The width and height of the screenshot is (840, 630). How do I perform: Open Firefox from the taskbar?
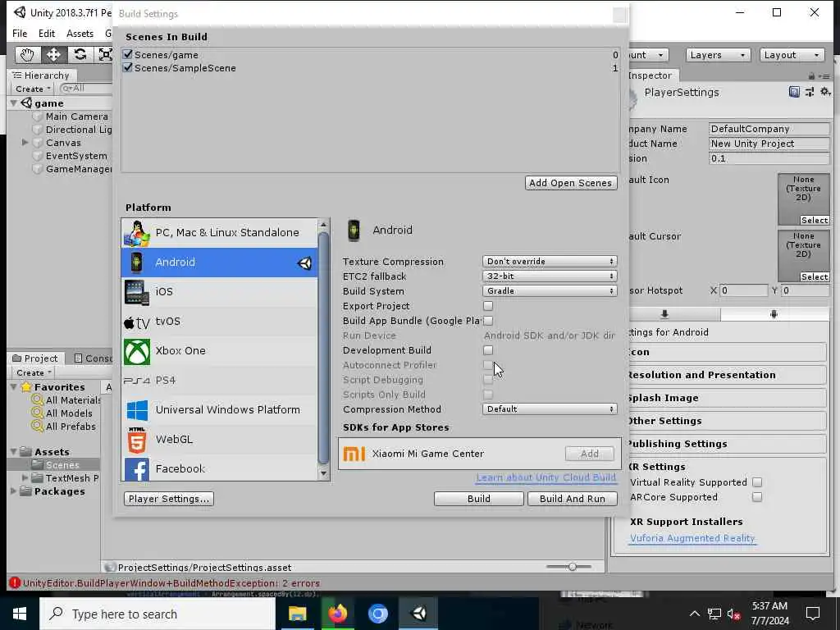pos(337,614)
